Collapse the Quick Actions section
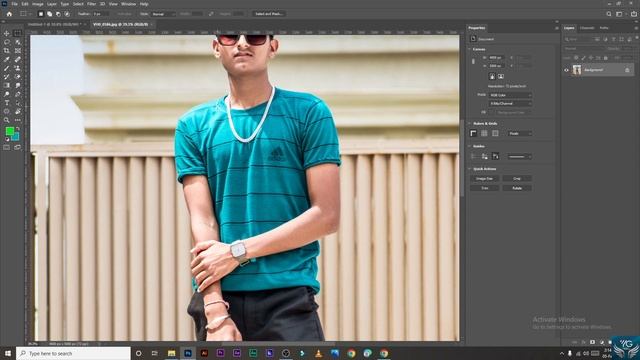 [469, 169]
